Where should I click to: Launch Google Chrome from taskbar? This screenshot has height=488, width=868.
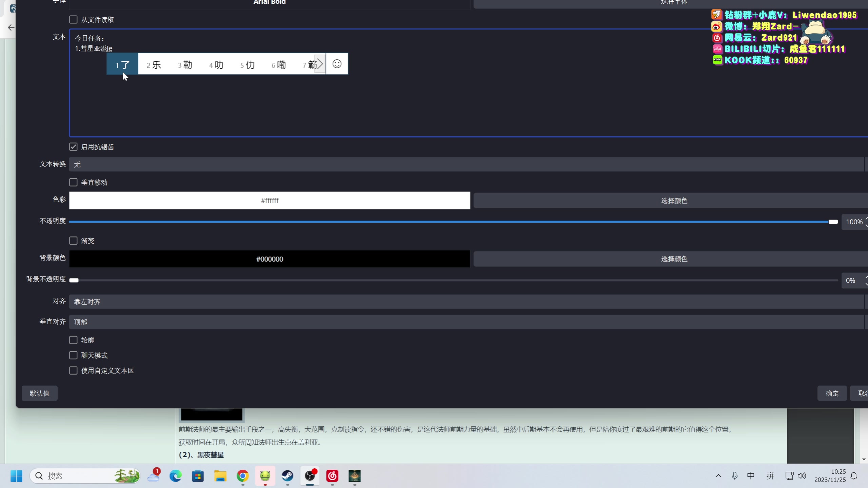coord(243,476)
